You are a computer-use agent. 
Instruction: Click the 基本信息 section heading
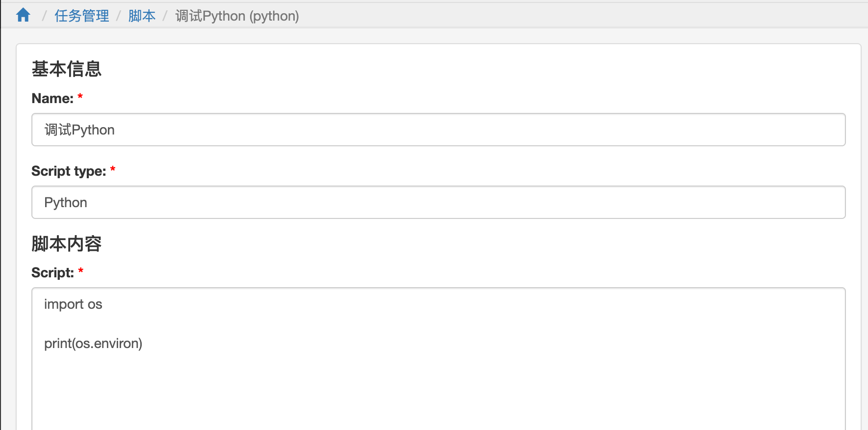point(67,69)
